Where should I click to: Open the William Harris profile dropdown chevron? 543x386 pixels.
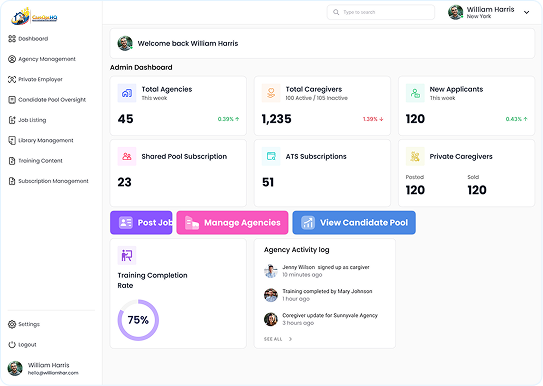click(x=526, y=12)
